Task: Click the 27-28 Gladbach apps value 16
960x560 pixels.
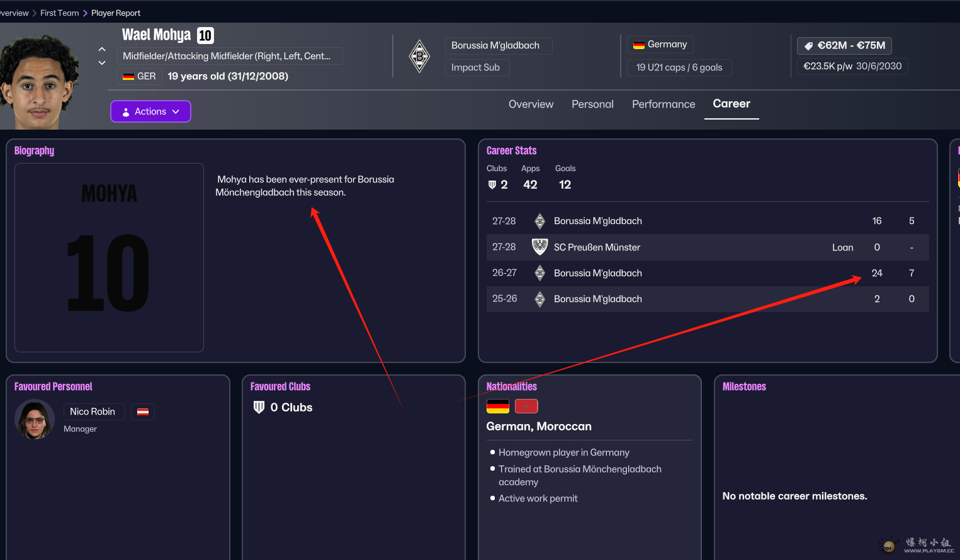Action: click(x=877, y=221)
